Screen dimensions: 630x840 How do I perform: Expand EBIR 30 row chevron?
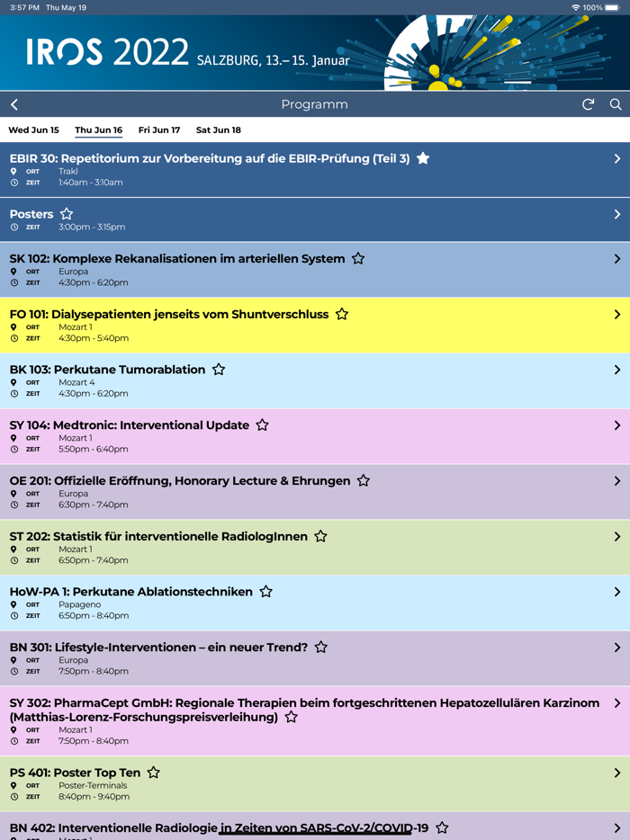pos(617,158)
